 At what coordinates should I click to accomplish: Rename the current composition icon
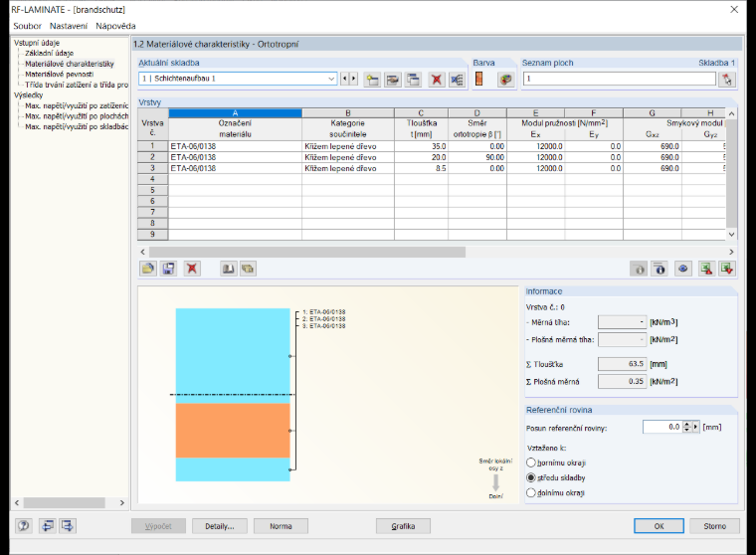coord(393,80)
